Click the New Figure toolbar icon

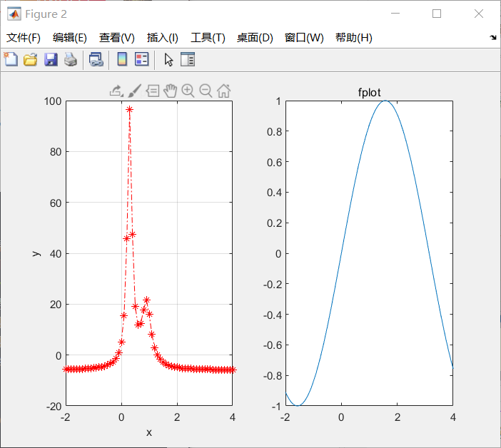11,59
